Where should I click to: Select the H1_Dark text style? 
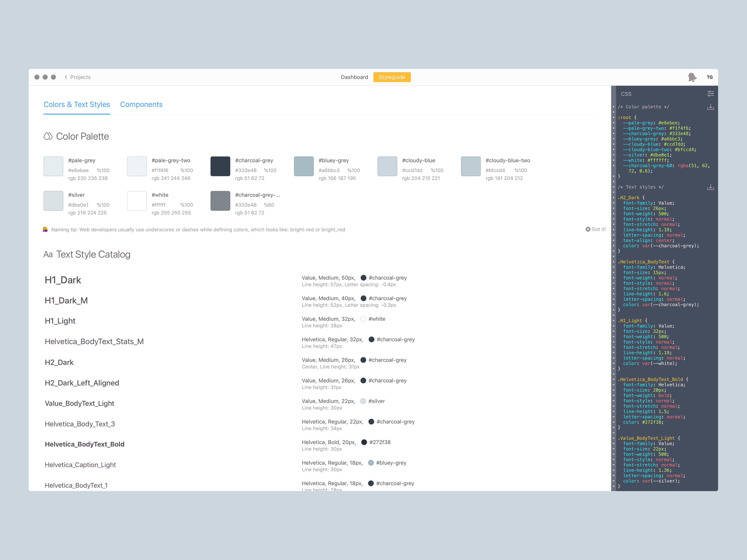(63, 280)
